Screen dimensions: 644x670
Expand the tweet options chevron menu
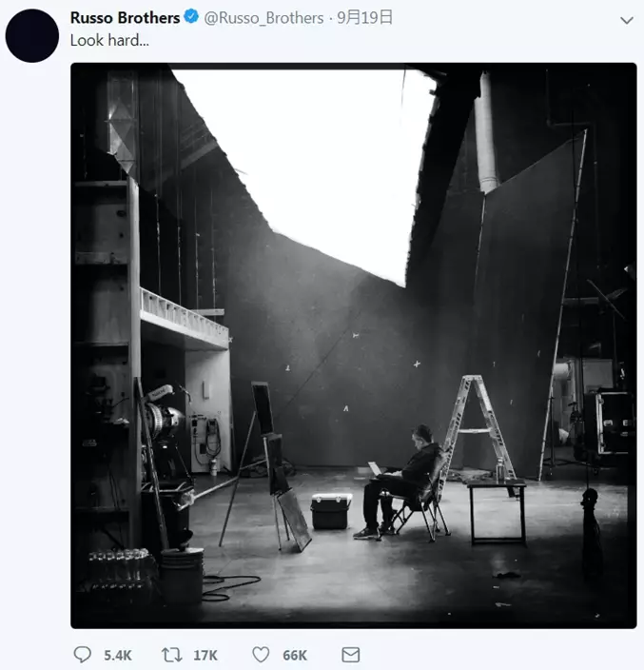point(626,20)
